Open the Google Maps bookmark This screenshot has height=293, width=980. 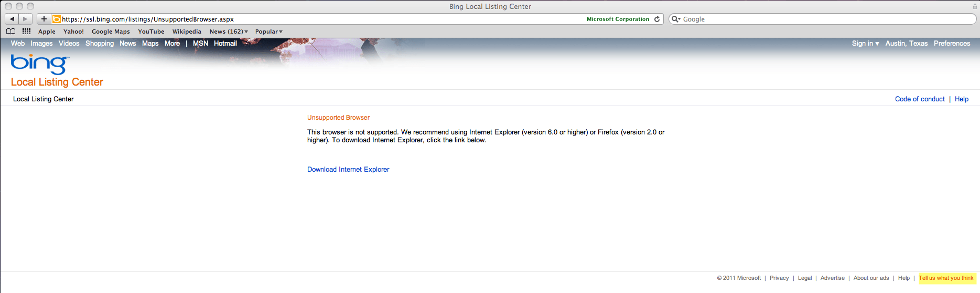(111, 32)
